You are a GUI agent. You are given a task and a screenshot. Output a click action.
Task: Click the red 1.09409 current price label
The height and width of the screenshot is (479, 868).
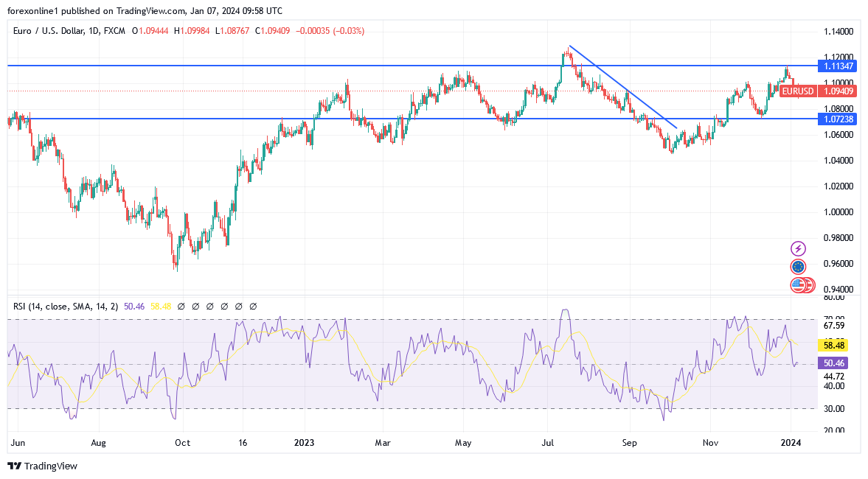point(839,91)
